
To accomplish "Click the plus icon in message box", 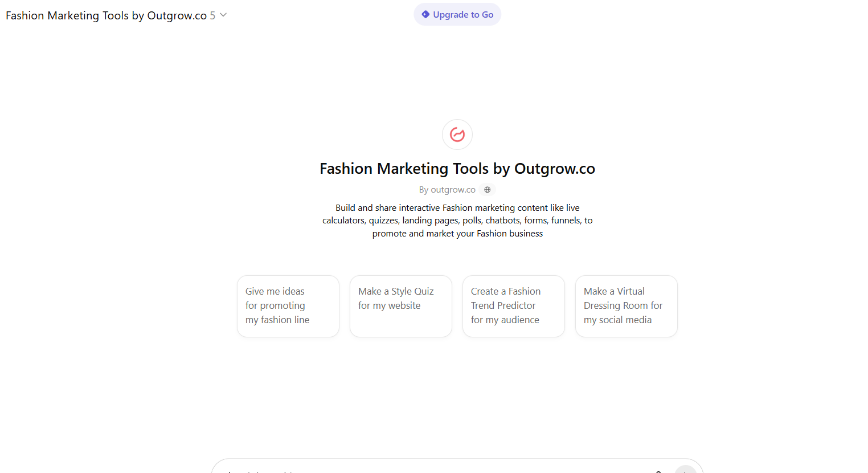I will pyautogui.click(x=230, y=471).
